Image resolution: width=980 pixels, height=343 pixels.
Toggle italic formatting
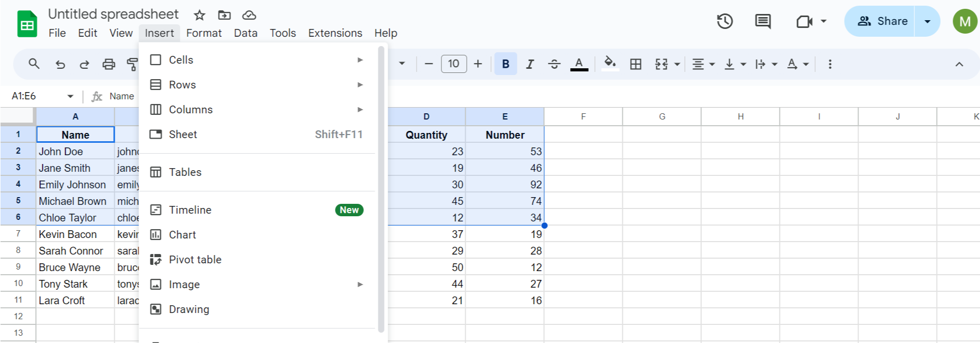tap(530, 64)
